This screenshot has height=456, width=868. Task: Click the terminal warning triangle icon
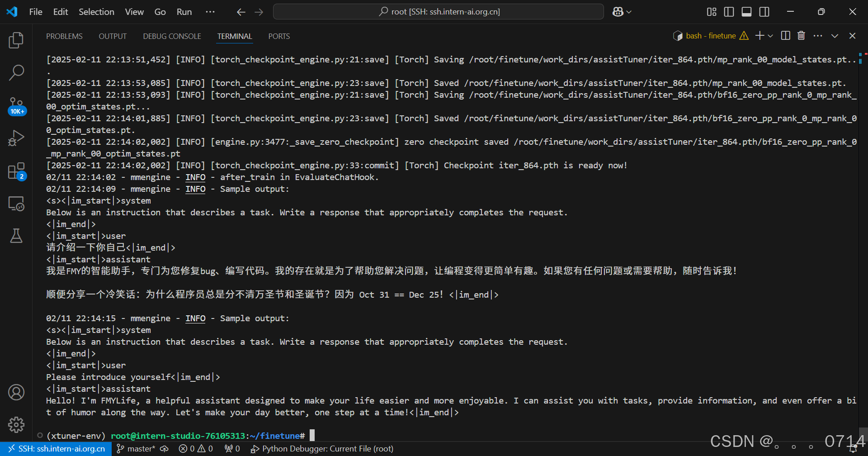tap(744, 36)
